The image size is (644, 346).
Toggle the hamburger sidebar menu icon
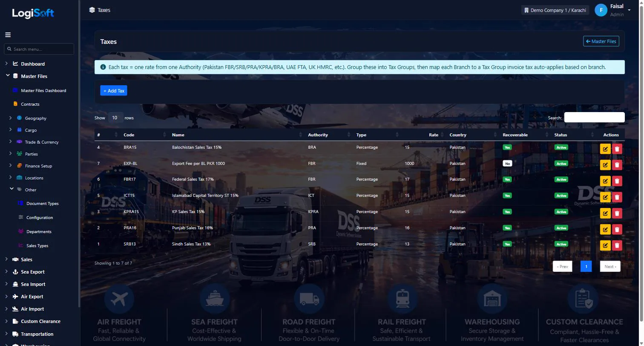tap(8, 35)
